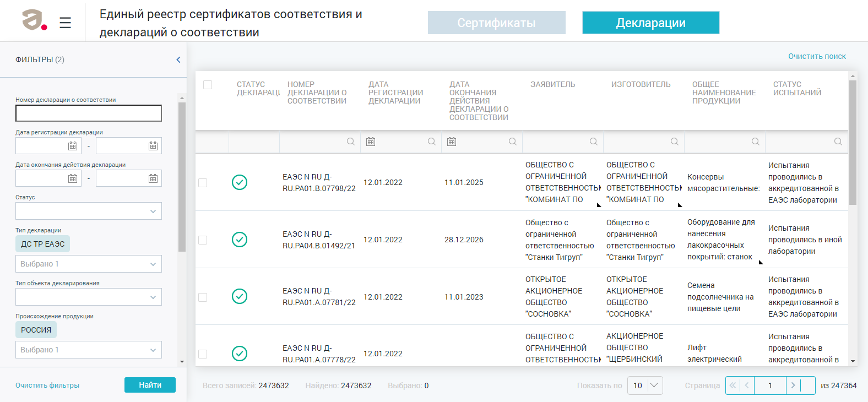868x402 pixels.
Task: Switch to Декларации tab
Action: (651, 23)
